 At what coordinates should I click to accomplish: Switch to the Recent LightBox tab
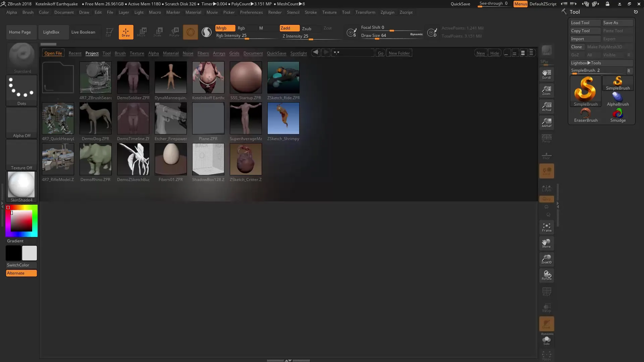tap(75, 53)
